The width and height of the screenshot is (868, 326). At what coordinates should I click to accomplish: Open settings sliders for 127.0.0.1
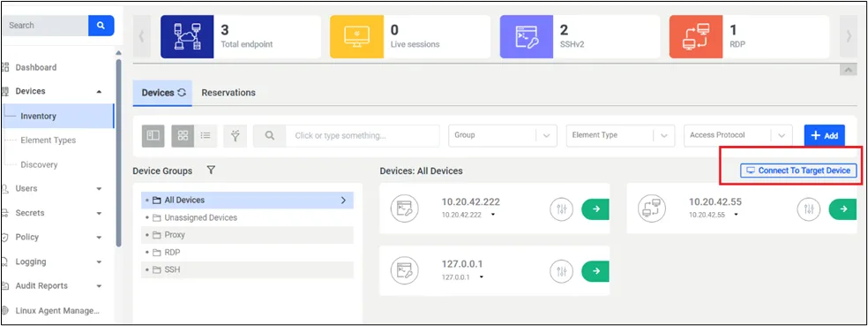(562, 271)
